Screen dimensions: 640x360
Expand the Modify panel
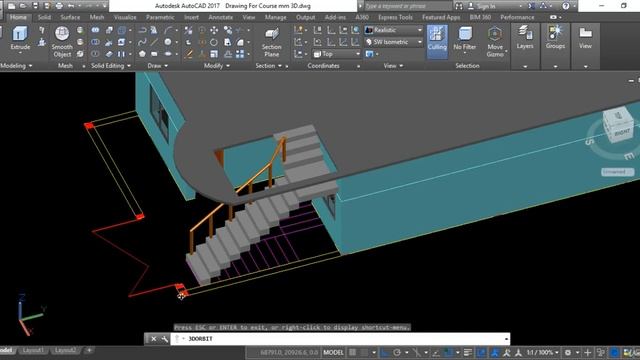point(216,66)
